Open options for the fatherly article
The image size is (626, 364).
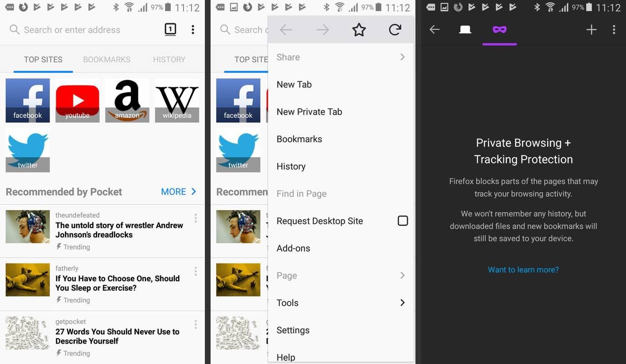coord(196,271)
